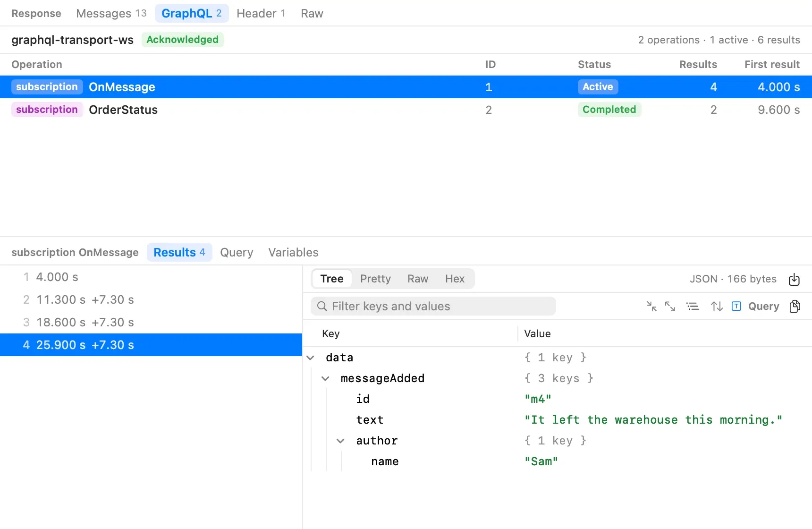Switch viewer to Tree mode
Screen dimensions: 812x529
click(x=332, y=279)
